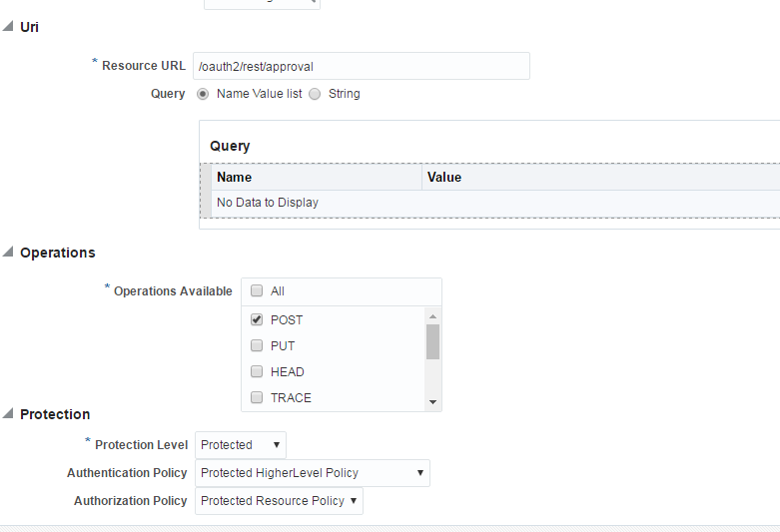Open the Protection Level dropdown
Viewport: 780px width, 532px height.
coord(241,445)
